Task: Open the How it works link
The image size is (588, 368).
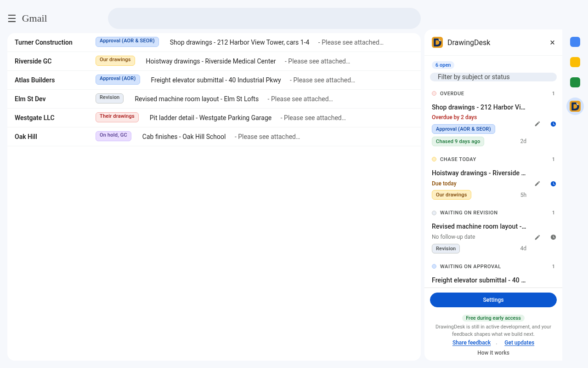Action: (493, 353)
